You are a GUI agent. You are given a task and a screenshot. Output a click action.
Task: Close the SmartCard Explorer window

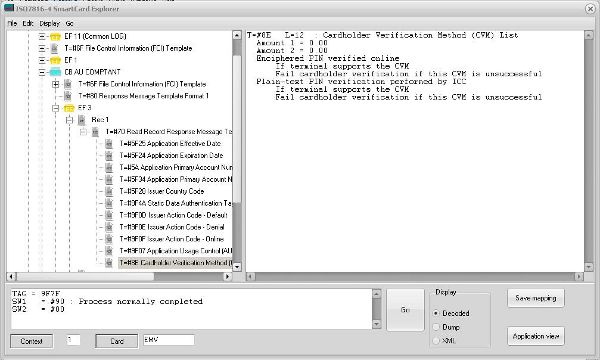click(x=590, y=9)
